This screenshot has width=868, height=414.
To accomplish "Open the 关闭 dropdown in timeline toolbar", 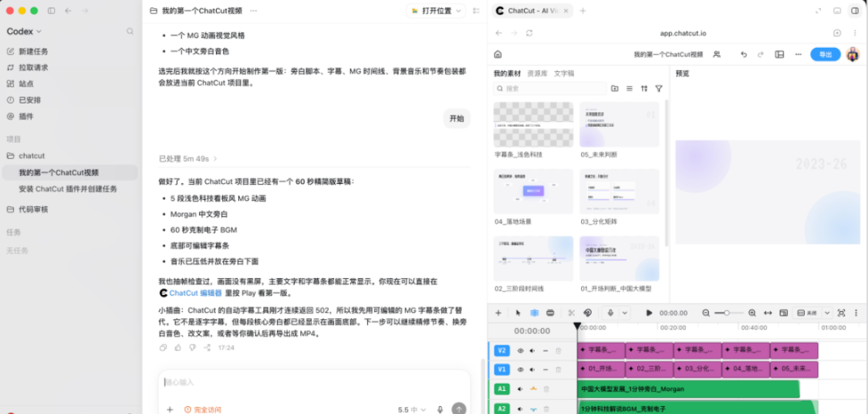I will [812, 313].
